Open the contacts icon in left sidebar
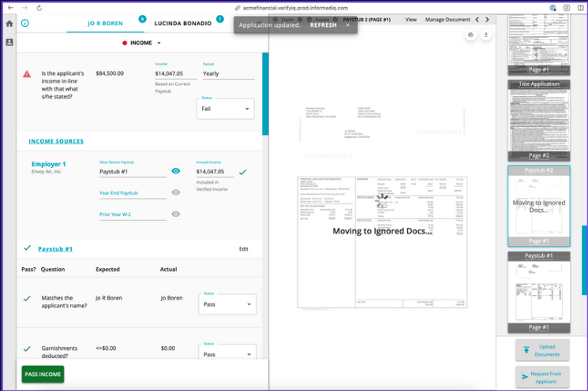Image resolution: width=588 pixels, height=391 pixels. [9, 42]
